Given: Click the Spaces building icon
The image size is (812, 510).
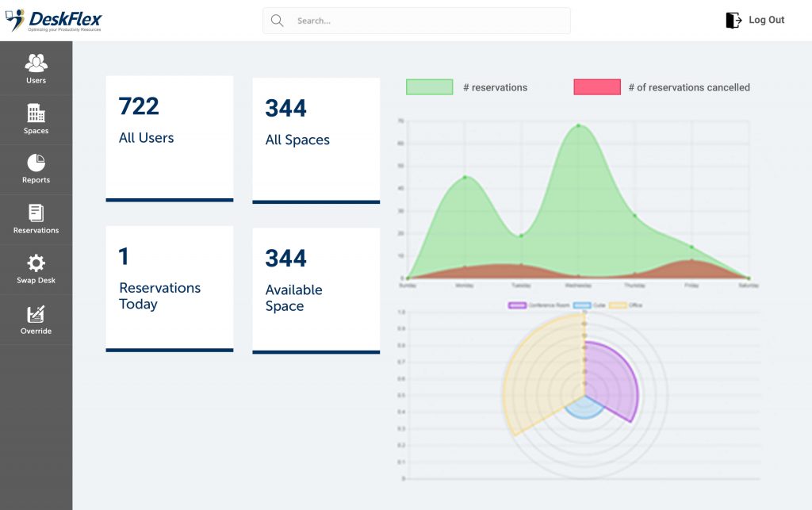Looking at the screenshot, I should pos(36,113).
